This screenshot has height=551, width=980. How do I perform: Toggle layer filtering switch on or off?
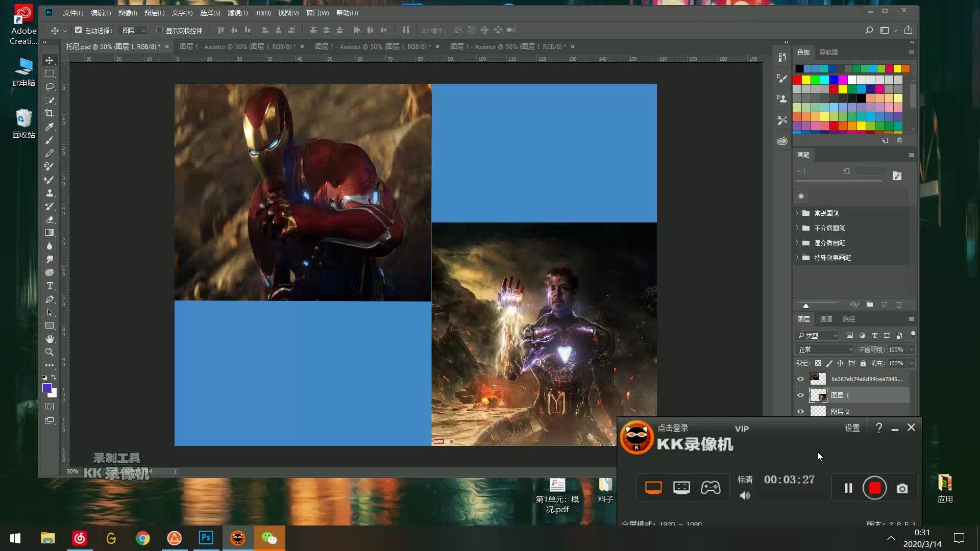913,335
